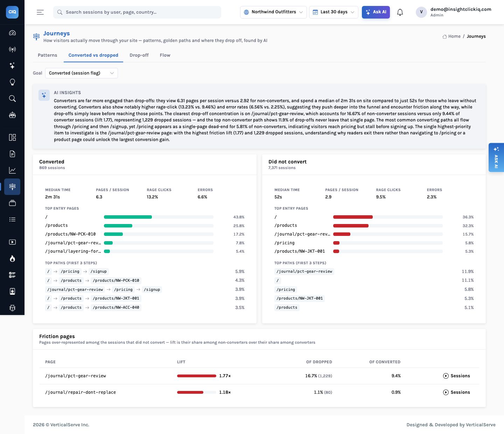Click the CIQ logo
This screenshot has width=504, height=434.
click(12, 12)
